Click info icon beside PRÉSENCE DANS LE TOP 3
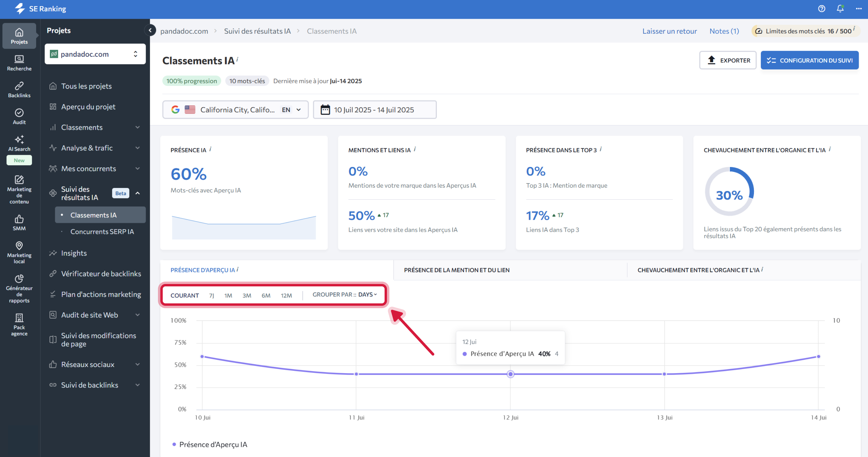 click(x=601, y=149)
